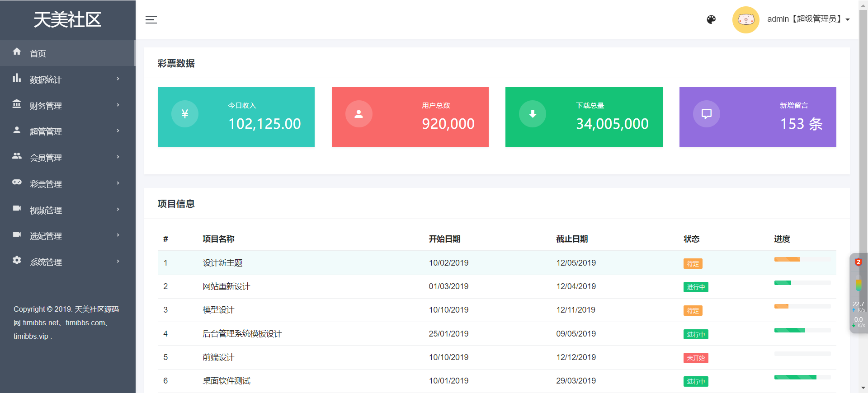The width and height of the screenshot is (868, 393).
Task: Open the admin user dropdown menu
Action: (x=808, y=19)
